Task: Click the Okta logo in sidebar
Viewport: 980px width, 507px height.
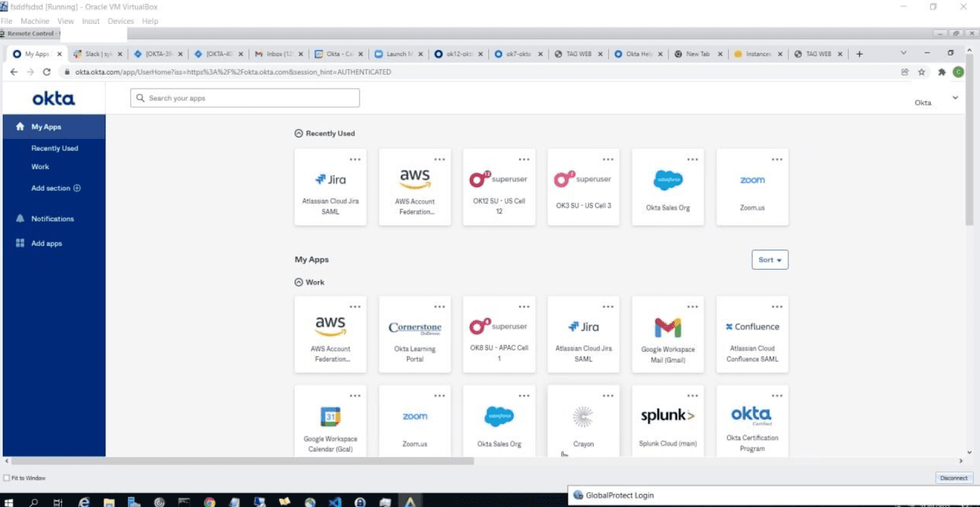Action: pyautogui.click(x=53, y=99)
